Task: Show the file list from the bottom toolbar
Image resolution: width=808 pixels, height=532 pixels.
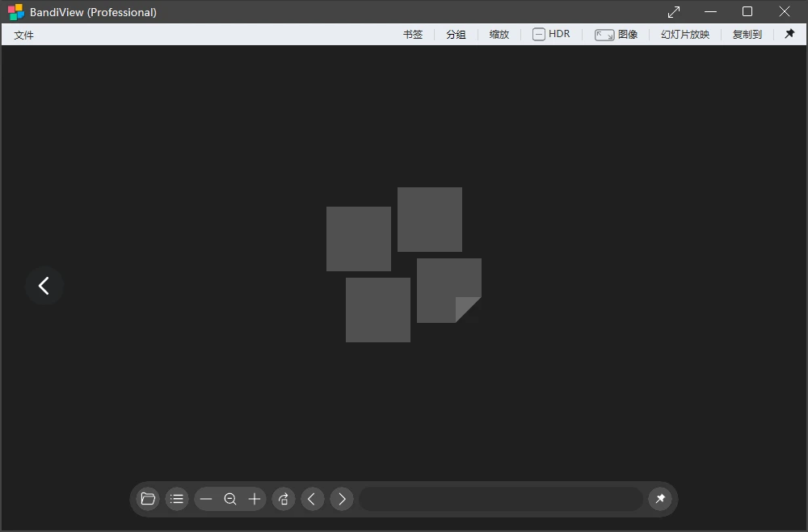Action: point(177,499)
